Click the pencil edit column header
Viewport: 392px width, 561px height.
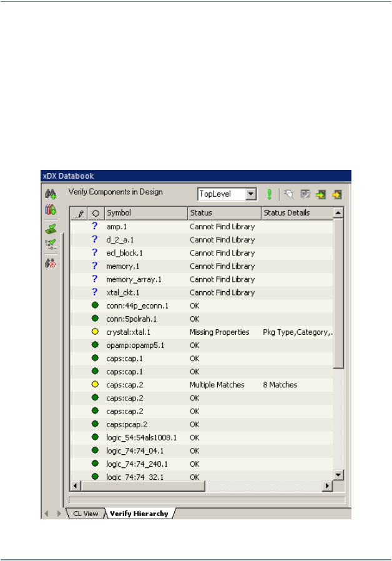79,213
